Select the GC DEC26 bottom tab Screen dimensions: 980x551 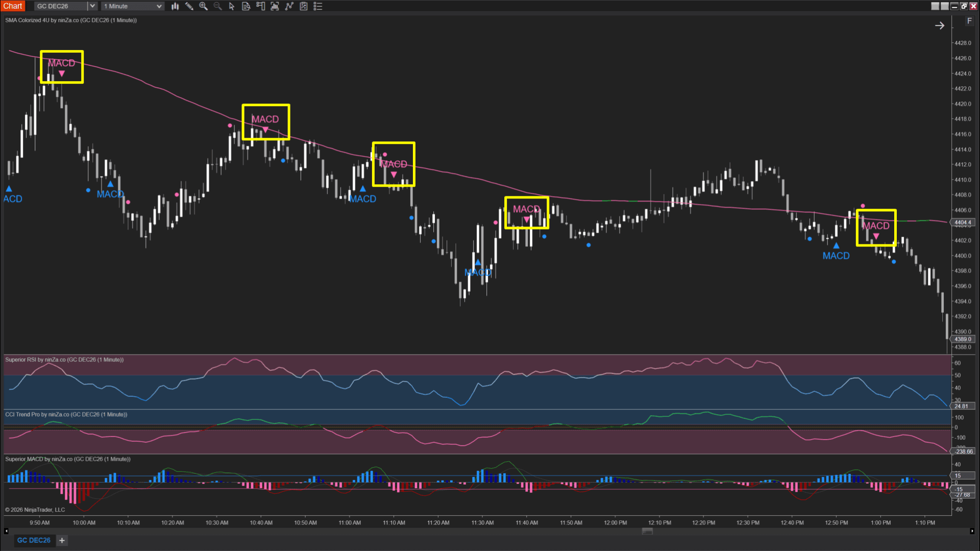(x=34, y=540)
